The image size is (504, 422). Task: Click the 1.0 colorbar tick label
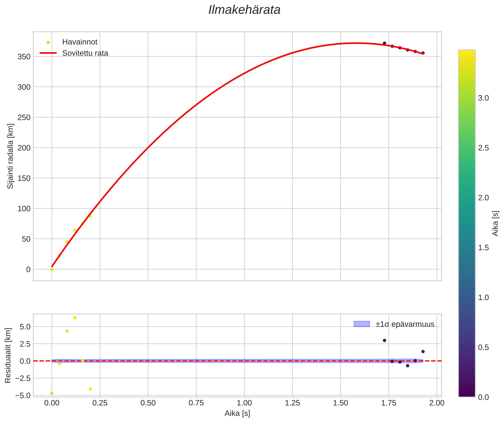click(x=483, y=298)
